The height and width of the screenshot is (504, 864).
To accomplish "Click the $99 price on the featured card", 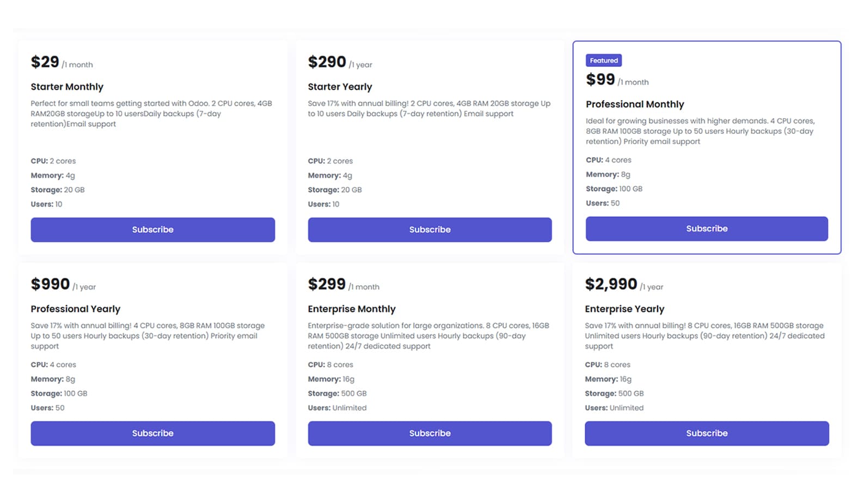I will click(x=600, y=79).
